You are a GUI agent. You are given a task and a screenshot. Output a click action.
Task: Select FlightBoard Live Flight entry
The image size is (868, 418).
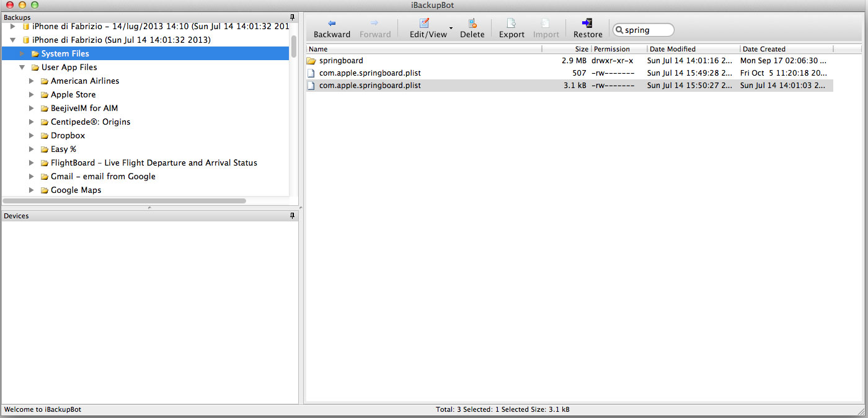point(154,162)
